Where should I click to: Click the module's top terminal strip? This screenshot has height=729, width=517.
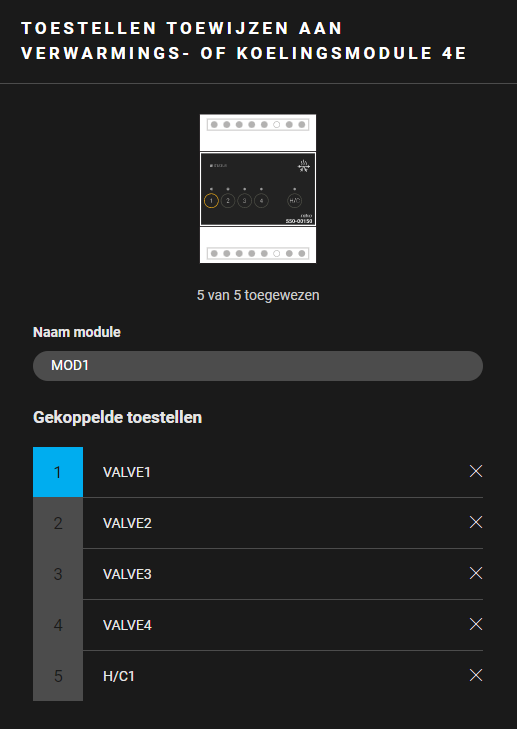258,125
